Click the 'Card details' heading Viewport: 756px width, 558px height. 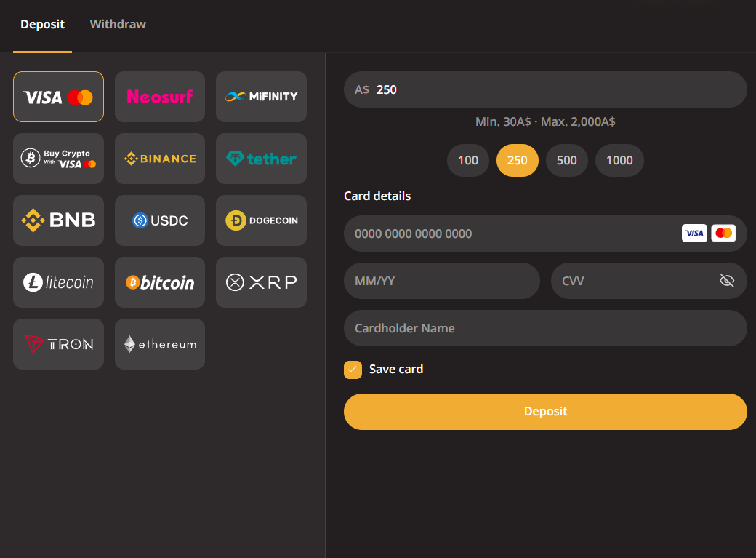point(377,196)
